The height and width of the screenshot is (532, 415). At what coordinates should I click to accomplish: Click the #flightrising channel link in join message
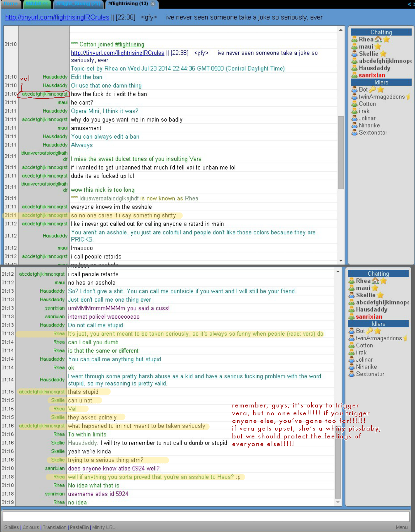tap(130, 44)
